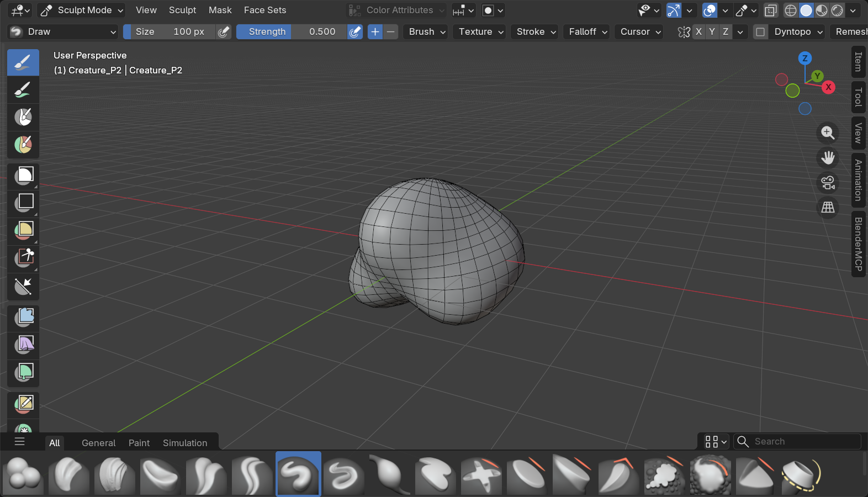Select the Box Hide tool
Image resolution: width=868 pixels, height=497 pixels.
pos(23,203)
